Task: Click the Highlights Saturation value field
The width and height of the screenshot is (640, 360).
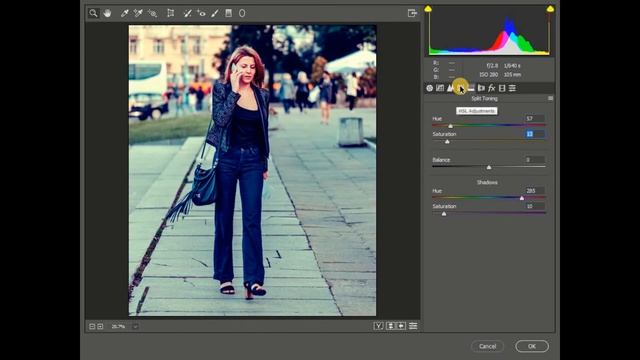Action: coord(534,134)
